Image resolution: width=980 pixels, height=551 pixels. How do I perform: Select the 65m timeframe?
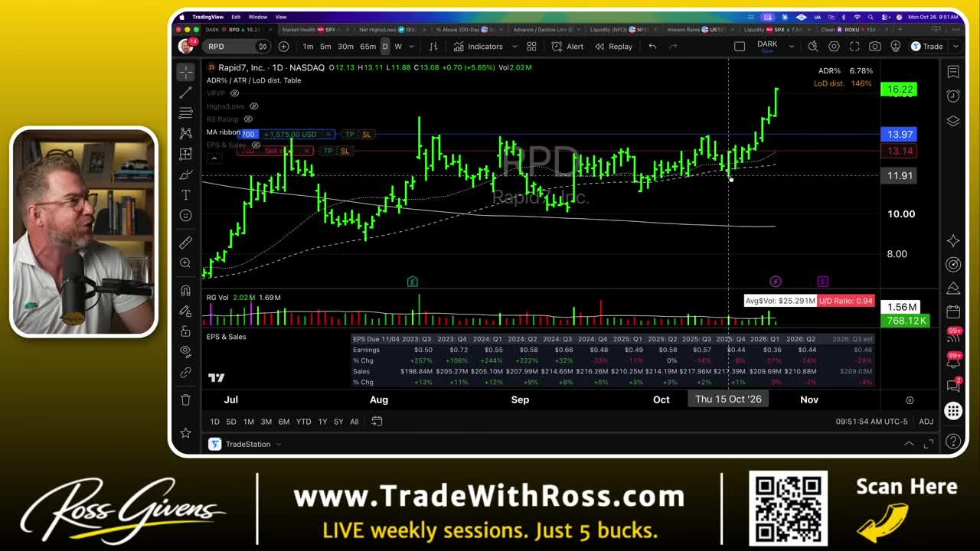click(368, 47)
